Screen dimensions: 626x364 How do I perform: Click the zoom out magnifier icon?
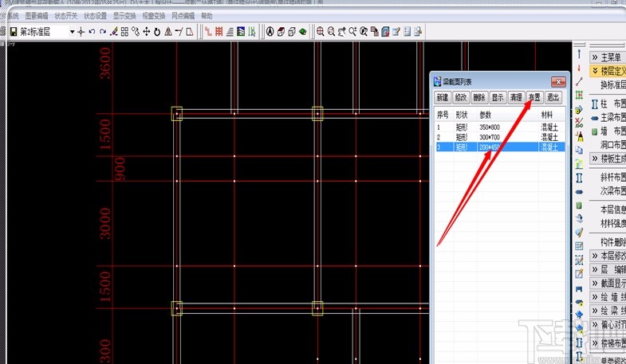point(331,32)
